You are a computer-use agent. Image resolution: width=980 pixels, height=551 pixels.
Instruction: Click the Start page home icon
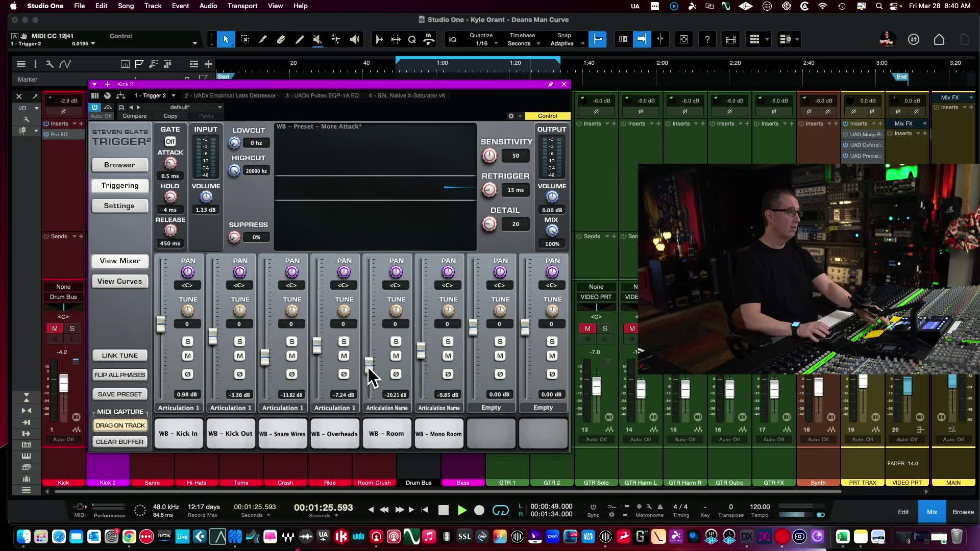coord(939,39)
